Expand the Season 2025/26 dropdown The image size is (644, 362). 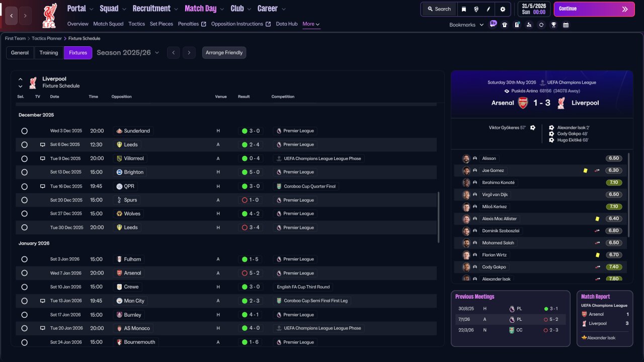(x=128, y=52)
